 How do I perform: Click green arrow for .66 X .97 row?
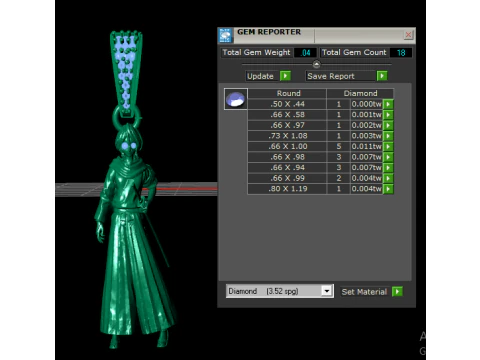[x=388, y=125]
